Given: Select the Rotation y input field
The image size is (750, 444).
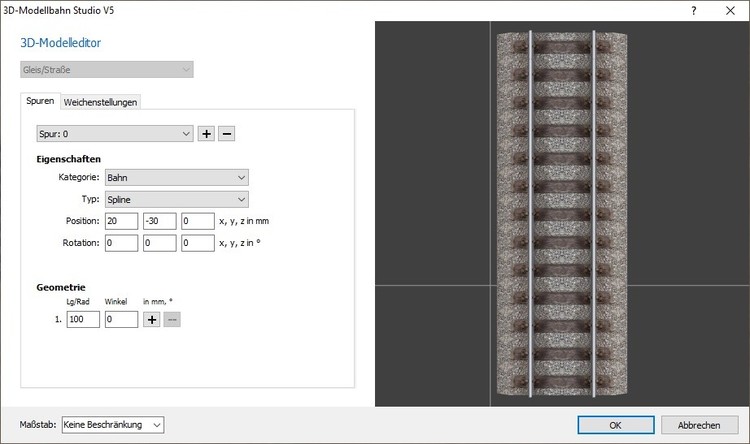Looking at the screenshot, I should pos(160,243).
